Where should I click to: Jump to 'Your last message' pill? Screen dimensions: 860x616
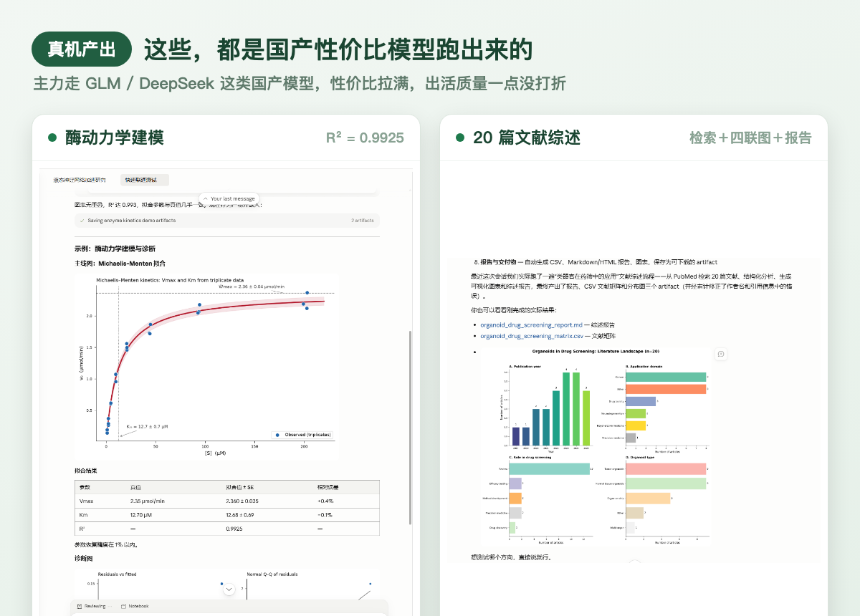click(228, 198)
